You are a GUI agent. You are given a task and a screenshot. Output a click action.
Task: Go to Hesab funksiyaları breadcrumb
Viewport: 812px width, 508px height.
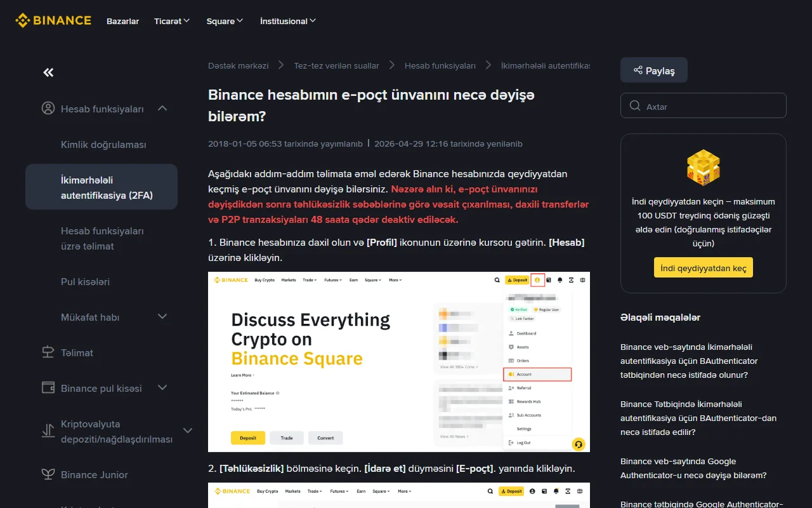440,65
